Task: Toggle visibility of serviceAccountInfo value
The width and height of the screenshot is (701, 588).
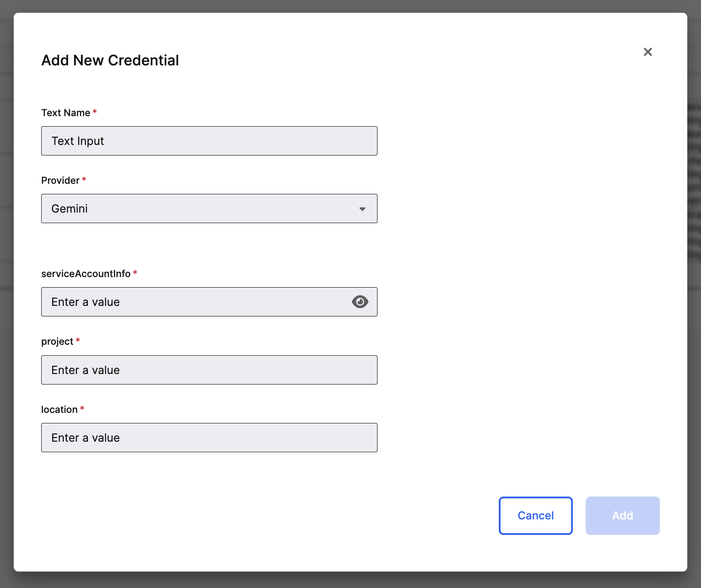Action: click(360, 302)
